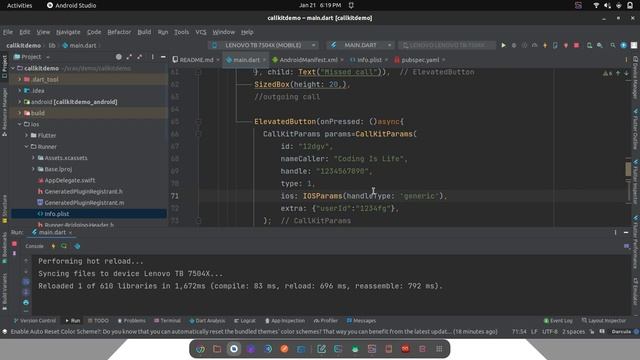Stop the running process in the Run panel
640x360 pixels.
coord(14,244)
